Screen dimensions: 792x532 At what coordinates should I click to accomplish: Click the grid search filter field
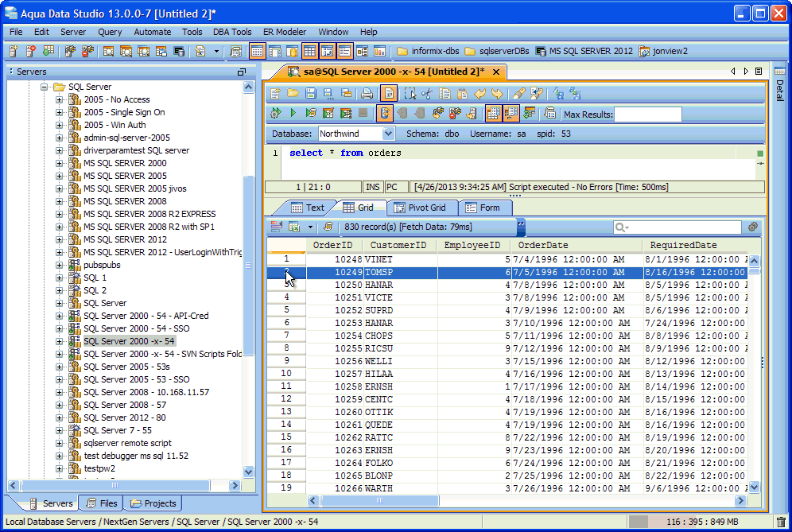[677, 227]
